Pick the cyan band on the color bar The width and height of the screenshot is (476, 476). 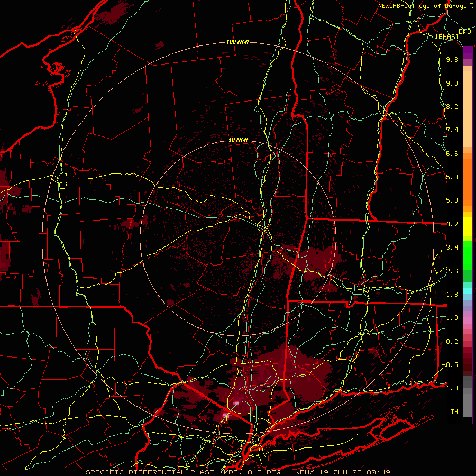pyautogui.click(x=467, y=291)
